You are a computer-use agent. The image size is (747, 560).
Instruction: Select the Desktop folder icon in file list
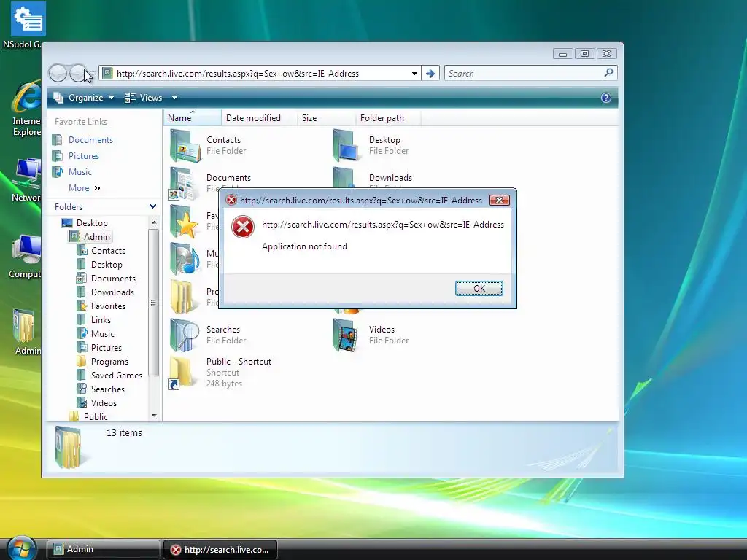[345, 145]
